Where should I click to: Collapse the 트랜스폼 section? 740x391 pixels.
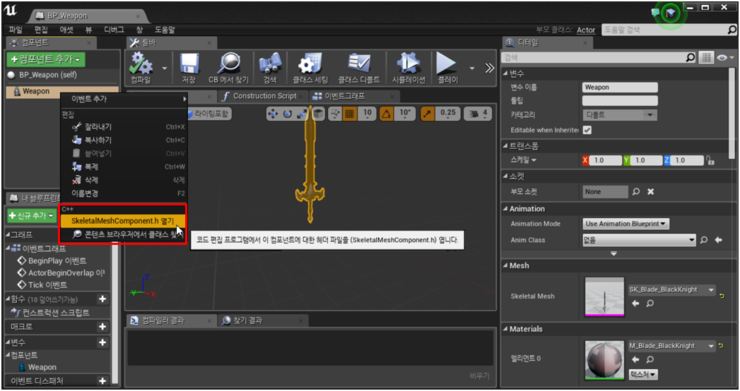pos(505,146)
